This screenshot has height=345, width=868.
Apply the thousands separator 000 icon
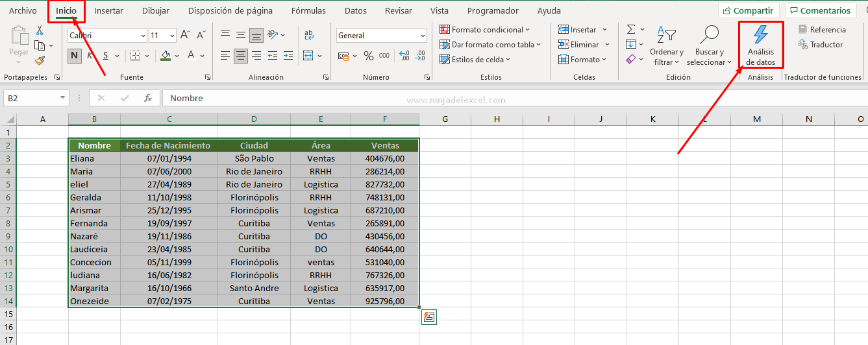pyautogui.click(x=385, y=56)
